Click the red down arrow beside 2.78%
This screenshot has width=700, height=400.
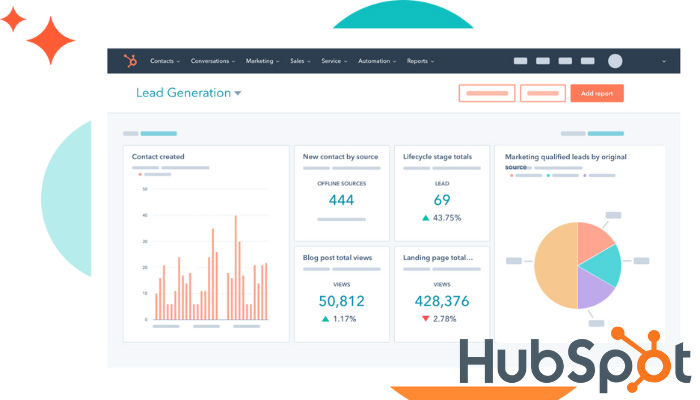(x=425, y=319)
